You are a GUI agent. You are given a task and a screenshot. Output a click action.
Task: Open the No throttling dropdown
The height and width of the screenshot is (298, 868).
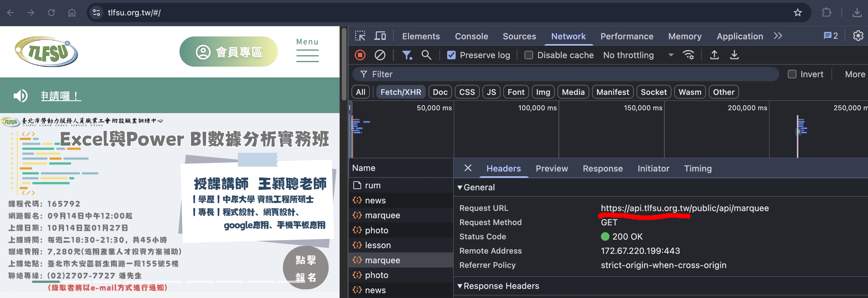click(x=638, y=55)
